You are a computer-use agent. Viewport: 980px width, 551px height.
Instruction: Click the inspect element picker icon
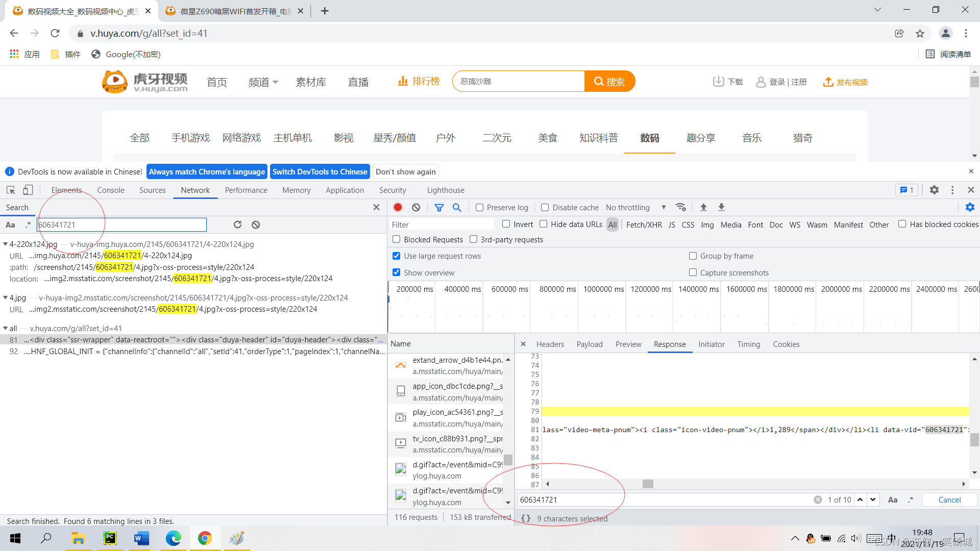[x=11, y=190]
